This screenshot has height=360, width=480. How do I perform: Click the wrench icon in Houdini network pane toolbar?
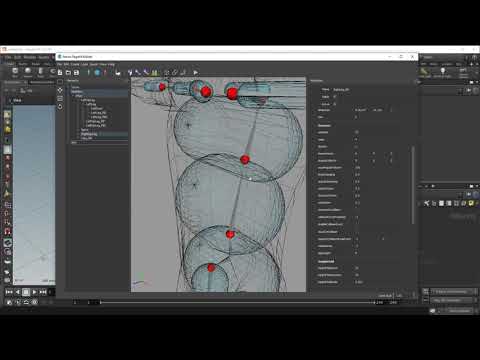426,203
